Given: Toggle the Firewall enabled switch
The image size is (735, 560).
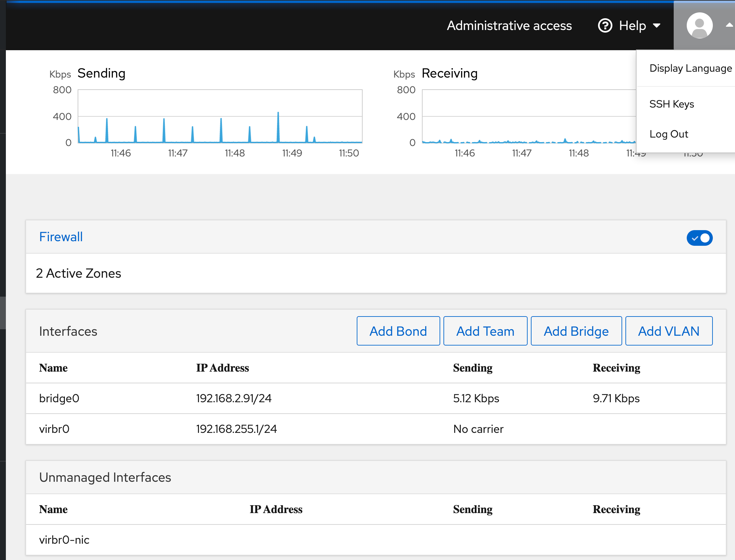Looking at the screenshot, I should tap(700, 238).
